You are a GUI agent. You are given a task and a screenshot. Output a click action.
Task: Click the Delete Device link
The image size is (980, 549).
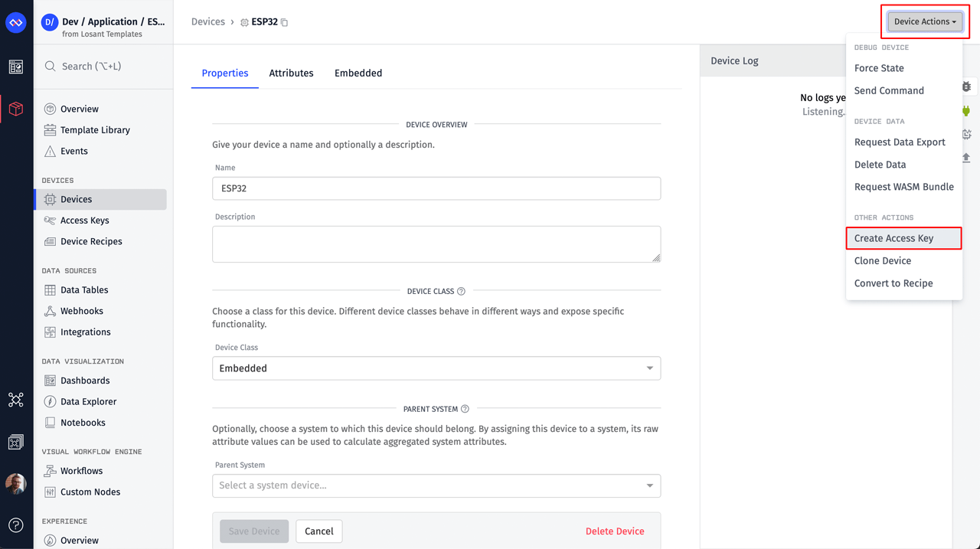pyautogui.click(x=615, y=531)
